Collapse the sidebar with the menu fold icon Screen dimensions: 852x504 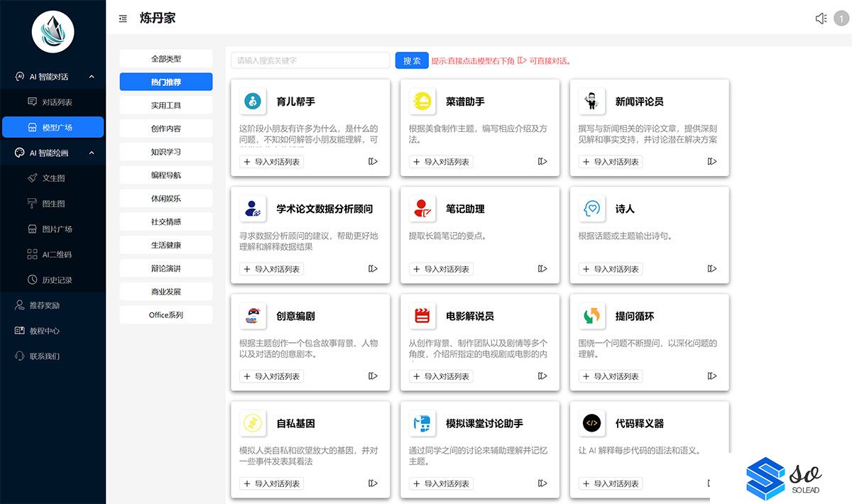pos(123,19)
